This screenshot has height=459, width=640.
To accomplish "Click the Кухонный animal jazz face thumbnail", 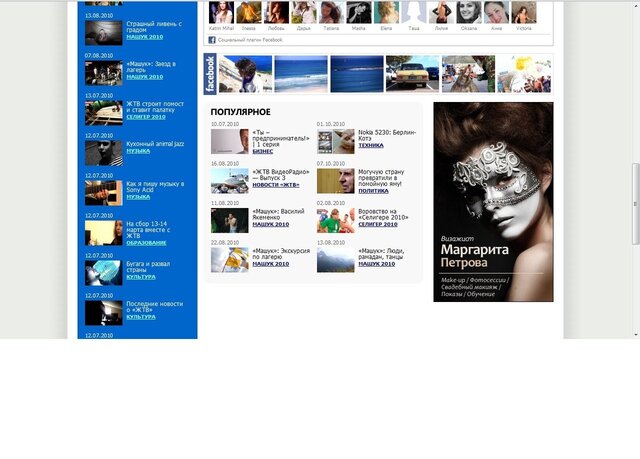I will coord(104,153).
